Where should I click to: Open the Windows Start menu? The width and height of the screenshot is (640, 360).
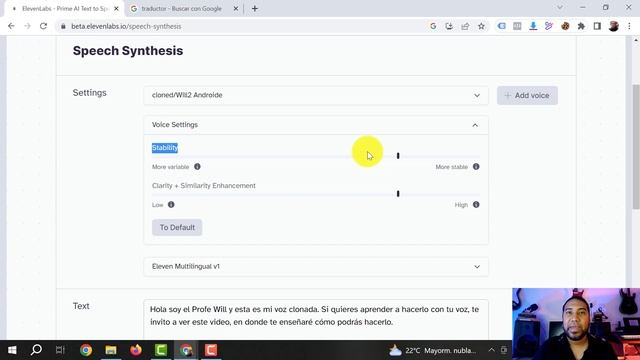(12, 350)
